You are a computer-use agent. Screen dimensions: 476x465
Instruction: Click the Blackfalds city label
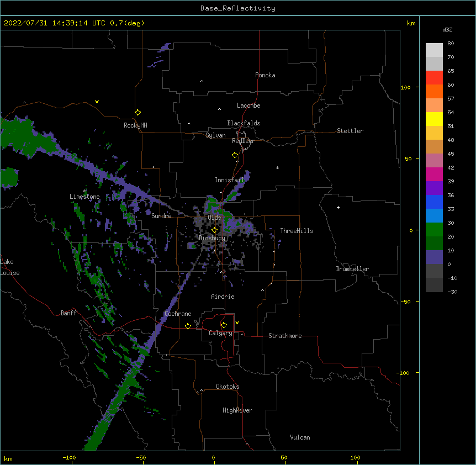pos(244,123)
